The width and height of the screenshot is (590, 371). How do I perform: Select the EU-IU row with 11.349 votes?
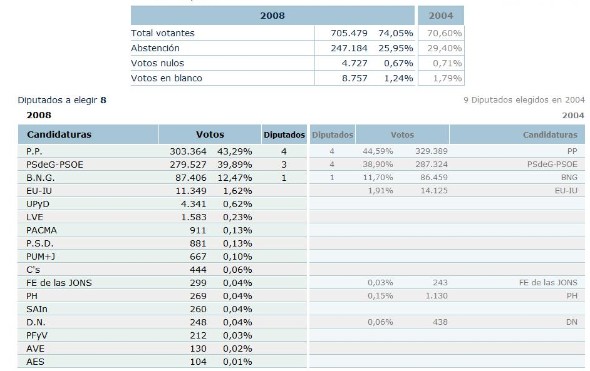click(x=162, y=191)
